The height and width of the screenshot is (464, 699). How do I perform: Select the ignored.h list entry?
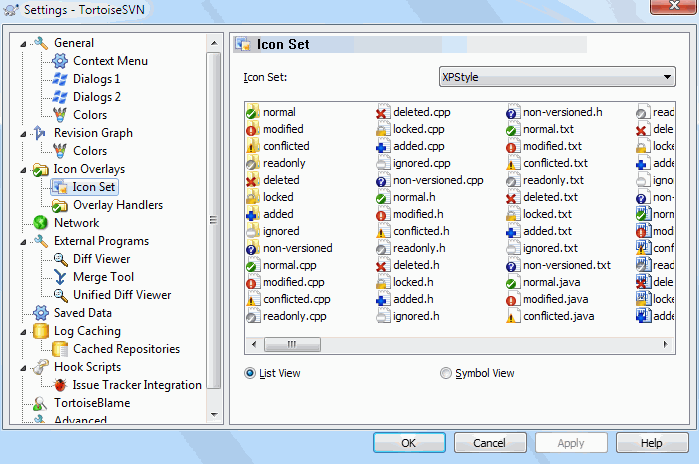pyautogui.click(x=408, y=316)
